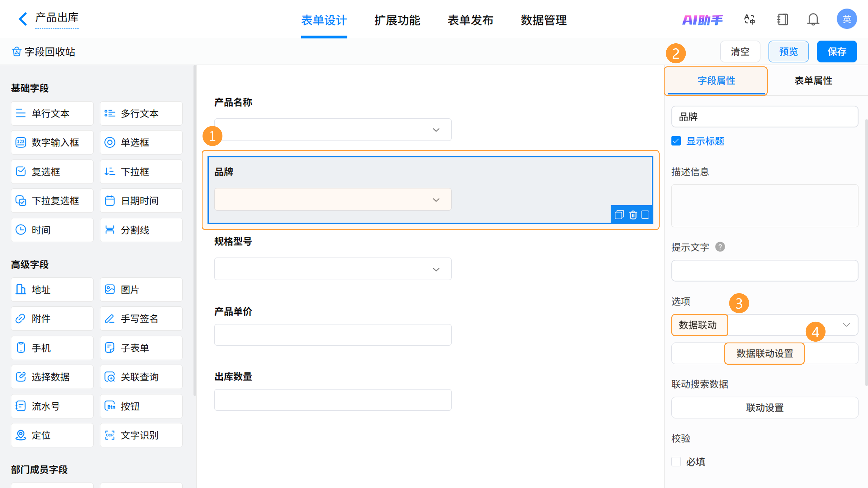Go to the 数据管理 tab
Image resolution: width=868 pixels, height=488 pixels.
[x=543, y=20]
